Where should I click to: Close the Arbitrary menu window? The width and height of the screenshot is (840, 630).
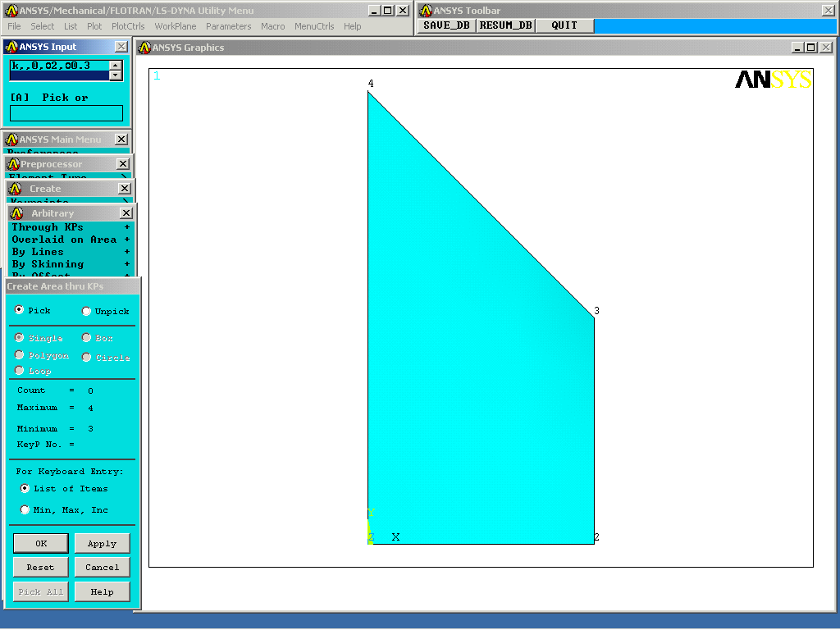pos(126,213)
